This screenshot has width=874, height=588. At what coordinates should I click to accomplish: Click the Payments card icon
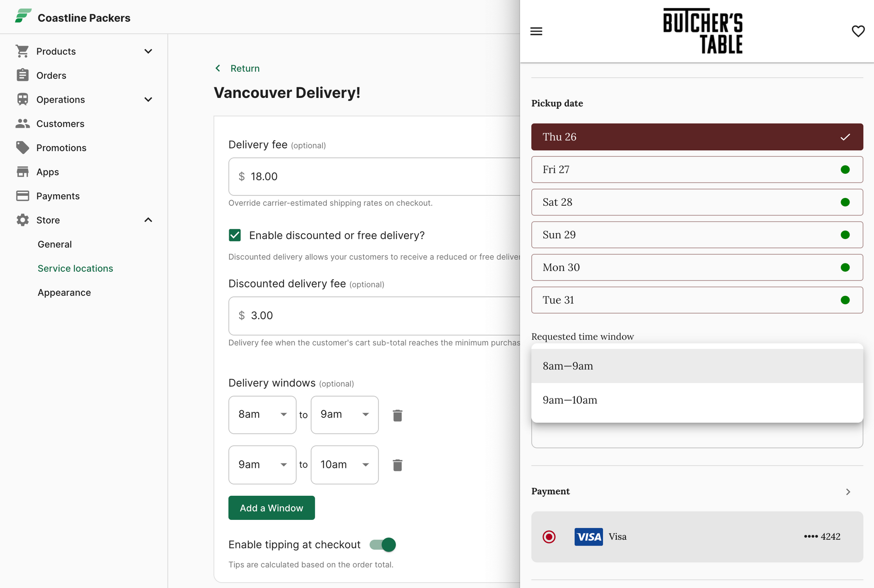coord(22,196)
